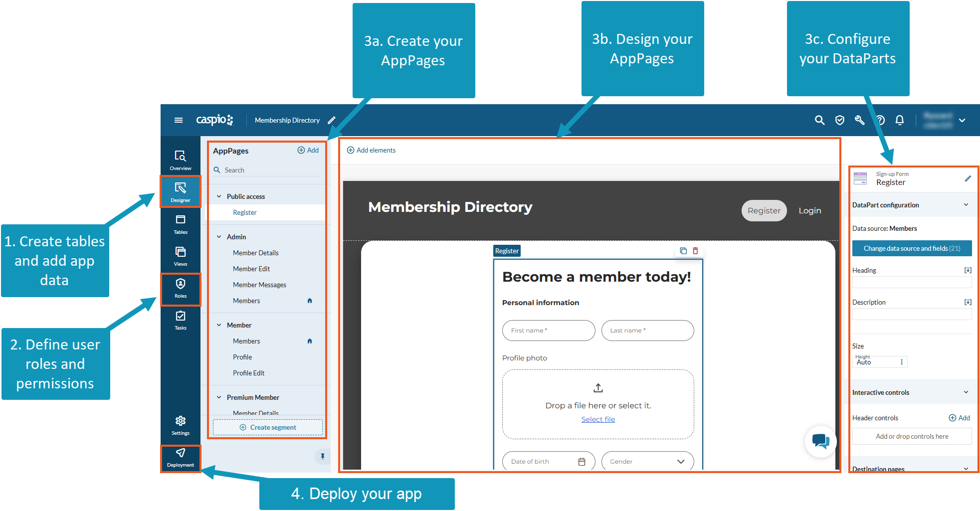The image size is (980, 511).
Task: Open the Date of birth calendar picker
Action: (x=582, y=462)
